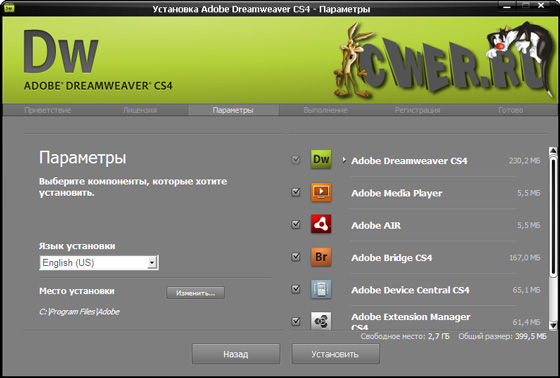Screen dimensions: 560x378
Task: Click the Dreamweaver Dw component icon
Action: coord(321,160)
